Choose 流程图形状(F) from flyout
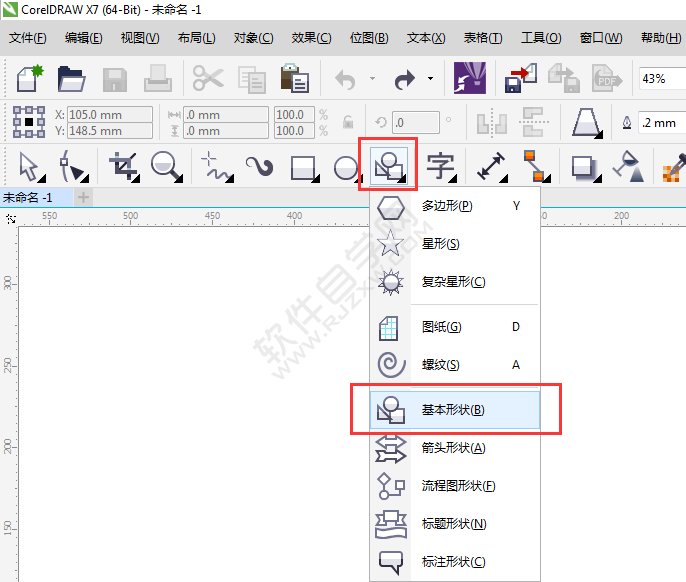Image resolution: width=686 pixels, height=582 pixels. (x=455, y=486)
